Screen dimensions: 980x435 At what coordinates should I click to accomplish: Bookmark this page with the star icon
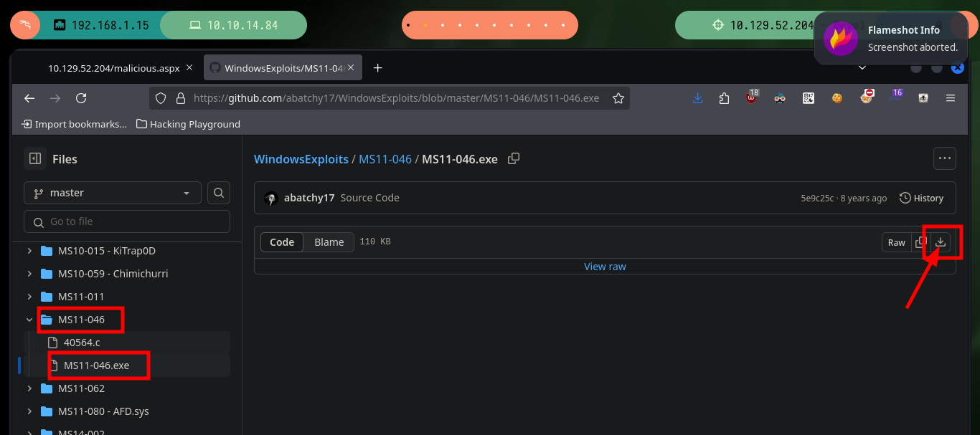click(618, 98)
